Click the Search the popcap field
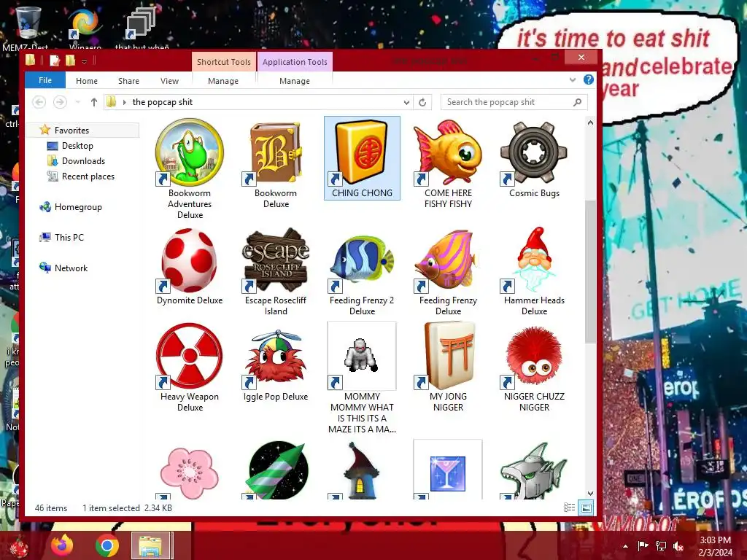Viewport: 747px width, 560px height. pyautogui.click(x=514, y=102)
